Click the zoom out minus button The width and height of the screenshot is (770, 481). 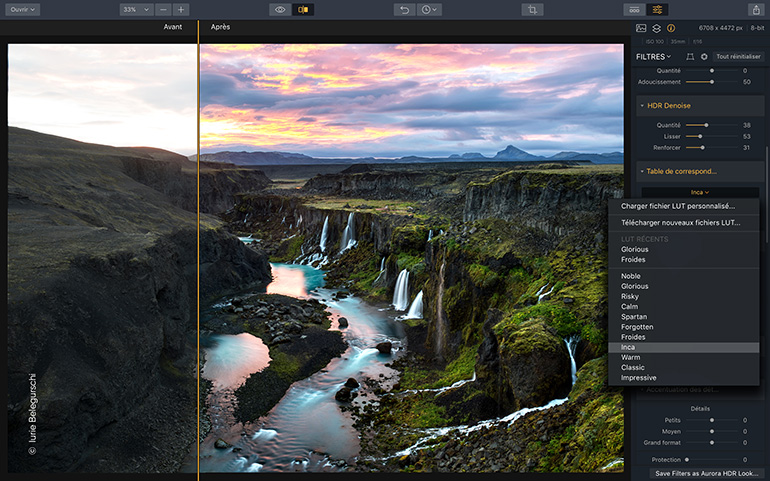163,9
